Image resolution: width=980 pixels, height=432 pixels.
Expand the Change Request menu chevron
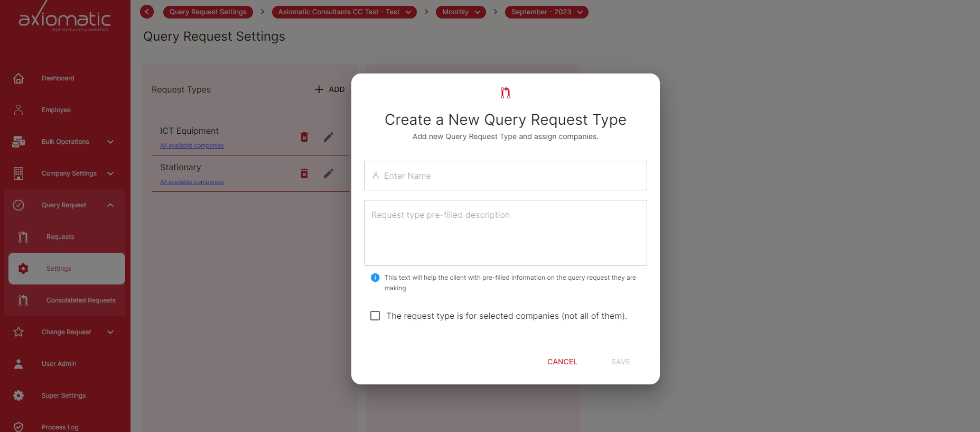click(110, 332)
